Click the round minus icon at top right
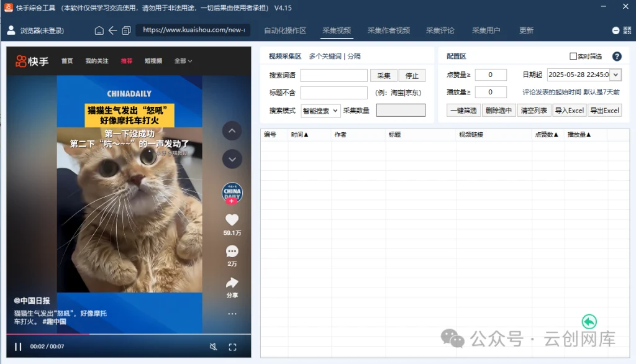The image size is (636, 364). point(616,30)
